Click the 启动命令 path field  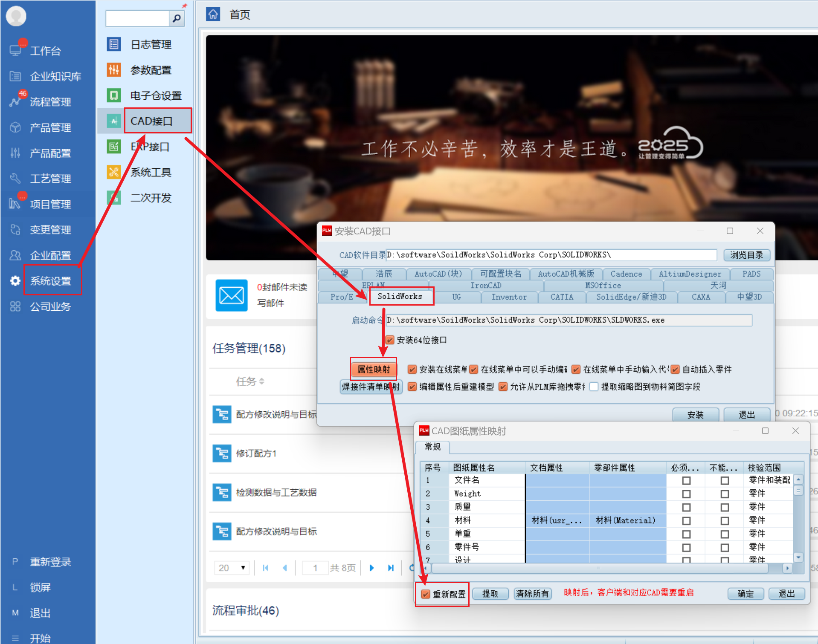point(569,320)
